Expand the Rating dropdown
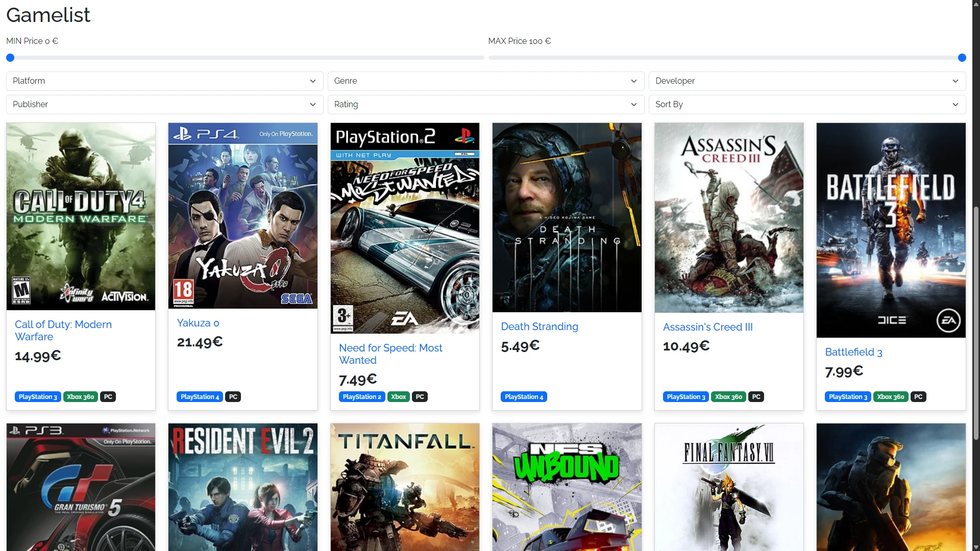Viewport: 980px width, 551px height. tap(485, 104)
